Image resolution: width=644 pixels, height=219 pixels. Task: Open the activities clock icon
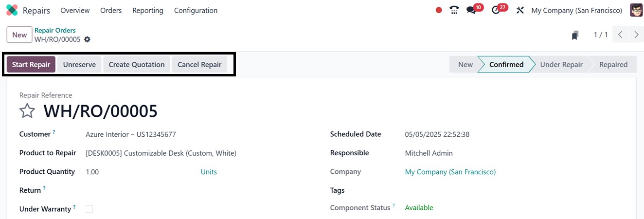pos(496,10)
